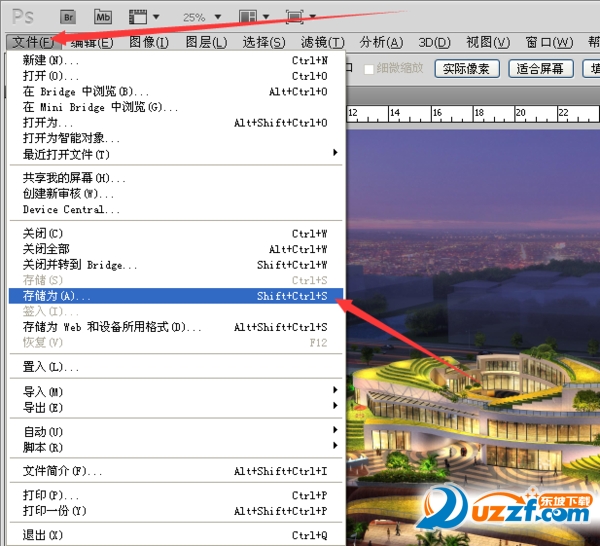Open the 图像(I) menu
Image resolution: width=600 pixels, height=546 pixels.
[149, 42]
